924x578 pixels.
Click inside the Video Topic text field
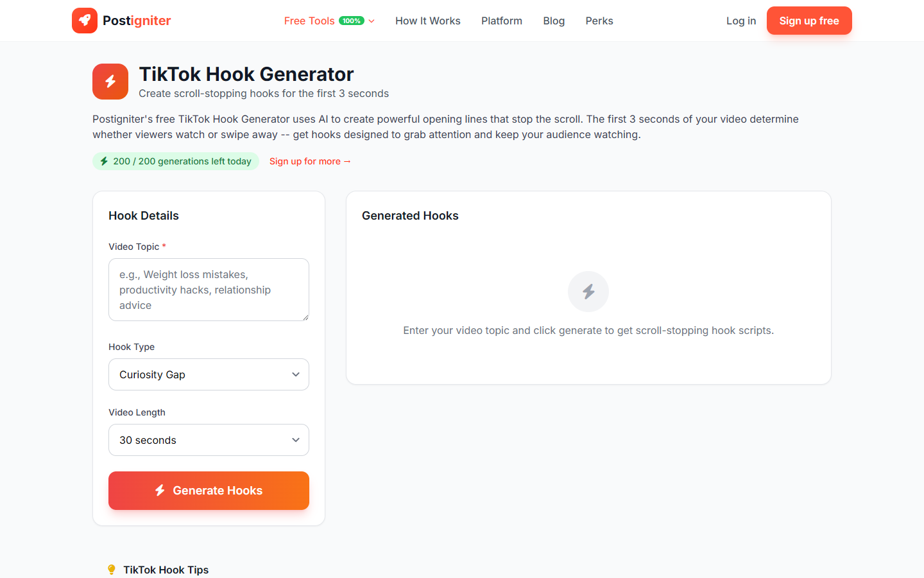point(209,290)
